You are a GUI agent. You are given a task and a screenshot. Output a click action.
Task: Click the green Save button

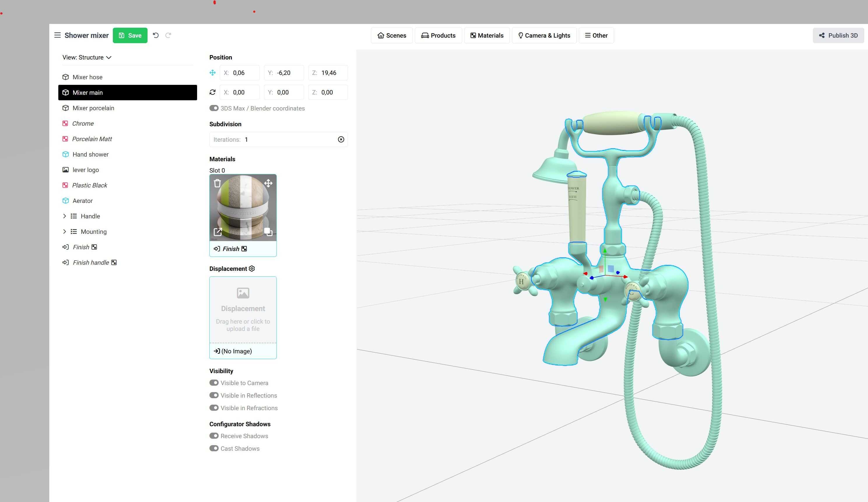click(130, 35)
